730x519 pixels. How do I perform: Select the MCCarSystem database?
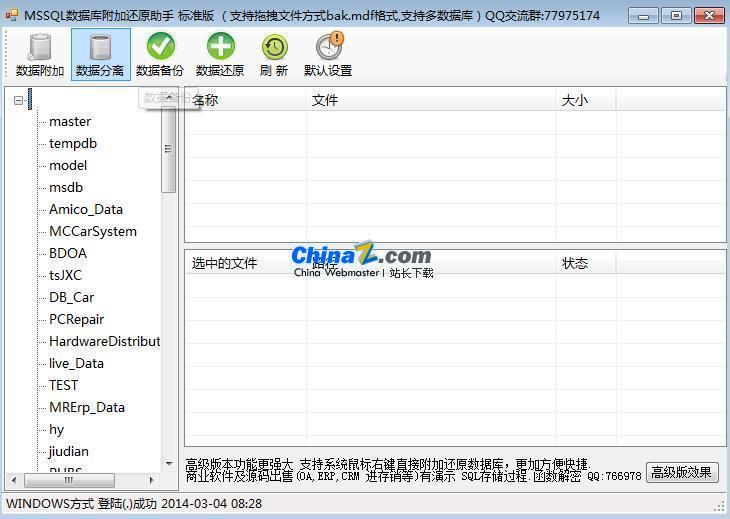[x=93, y=231]
